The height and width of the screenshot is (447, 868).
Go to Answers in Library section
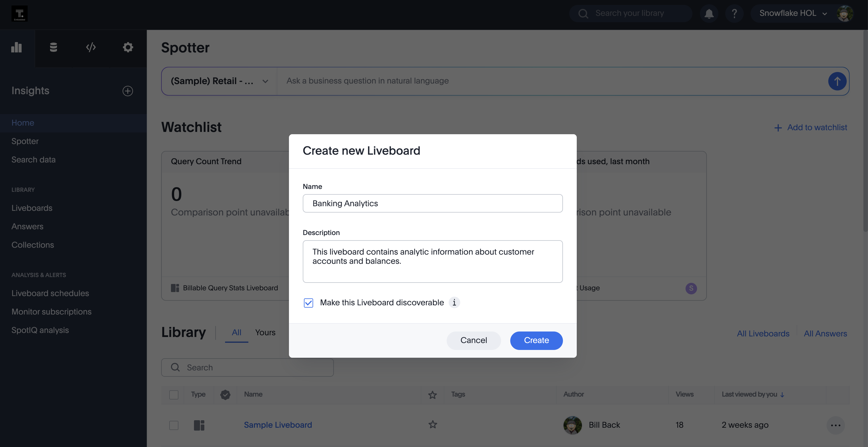pos(27,227)
